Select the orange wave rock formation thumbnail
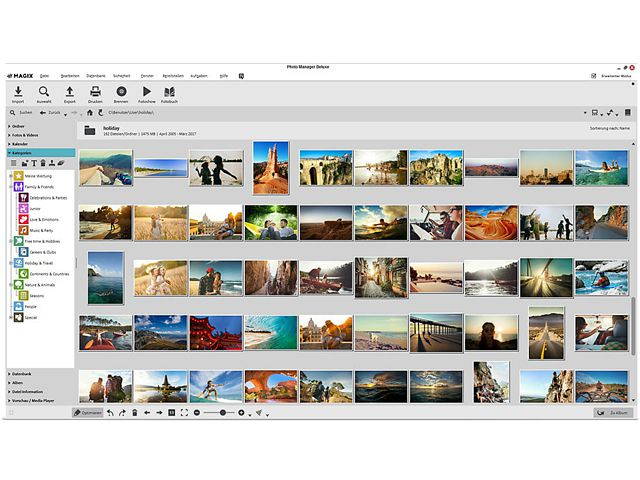This screenshot has height=480, width=640. (x=491, y=223)
